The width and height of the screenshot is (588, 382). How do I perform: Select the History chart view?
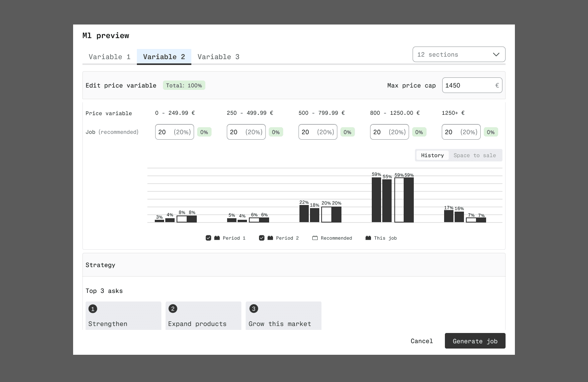coord(432,156)
